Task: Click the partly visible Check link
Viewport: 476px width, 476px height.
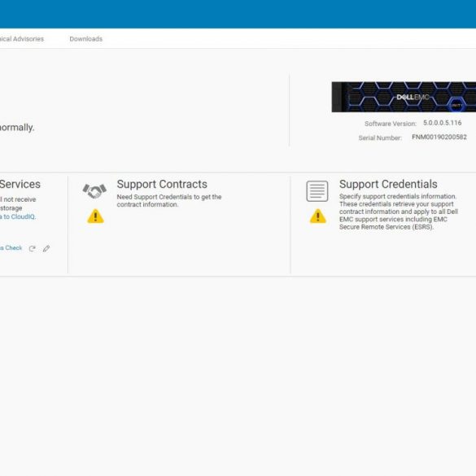Action: point(11,248)
